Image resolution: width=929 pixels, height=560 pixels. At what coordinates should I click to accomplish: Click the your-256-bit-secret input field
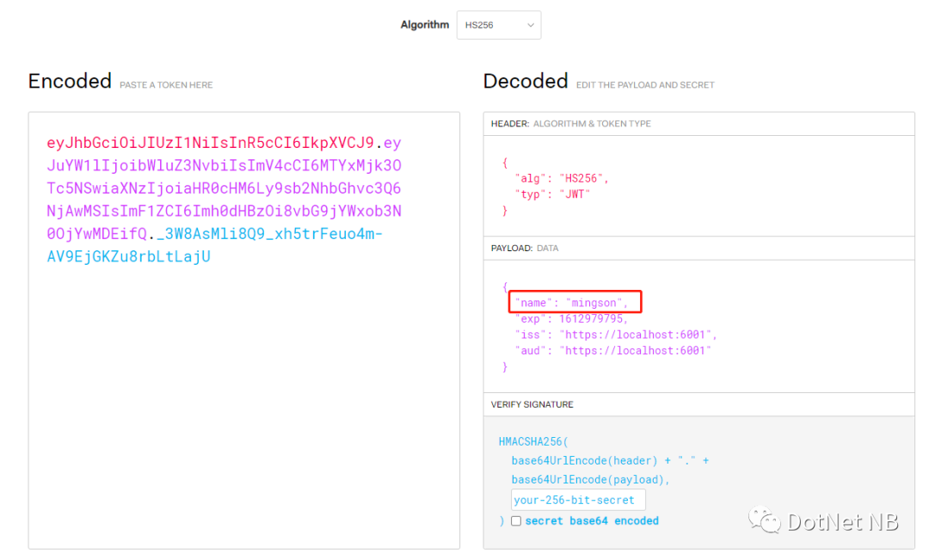578,500
